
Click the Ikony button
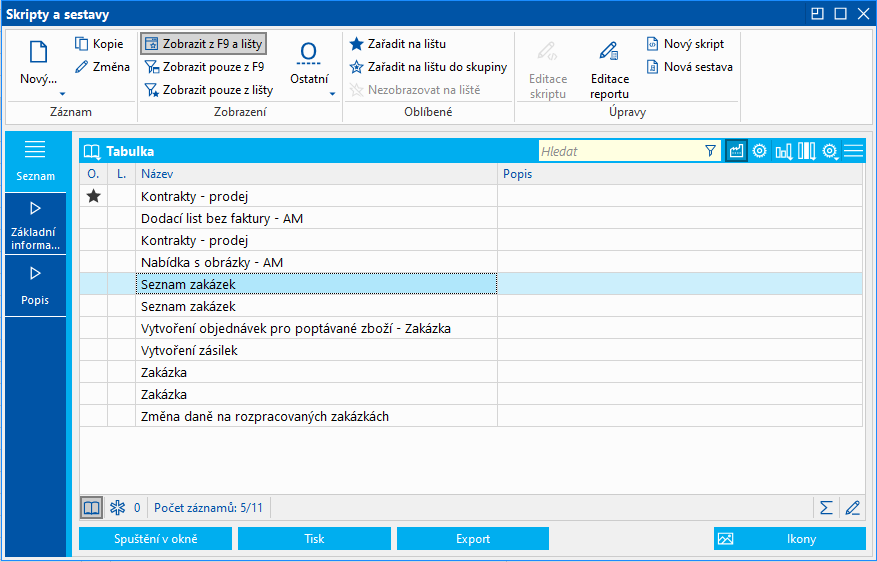tap(790, 539)
